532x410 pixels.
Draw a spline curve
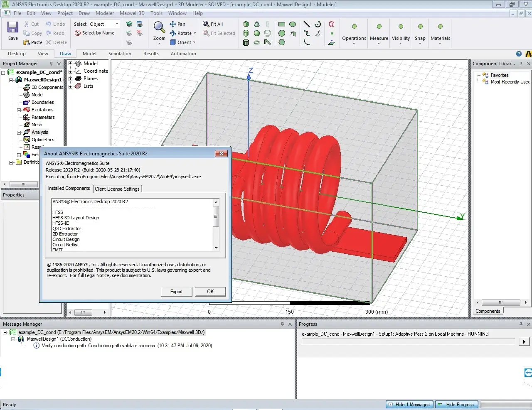[307, 33]
